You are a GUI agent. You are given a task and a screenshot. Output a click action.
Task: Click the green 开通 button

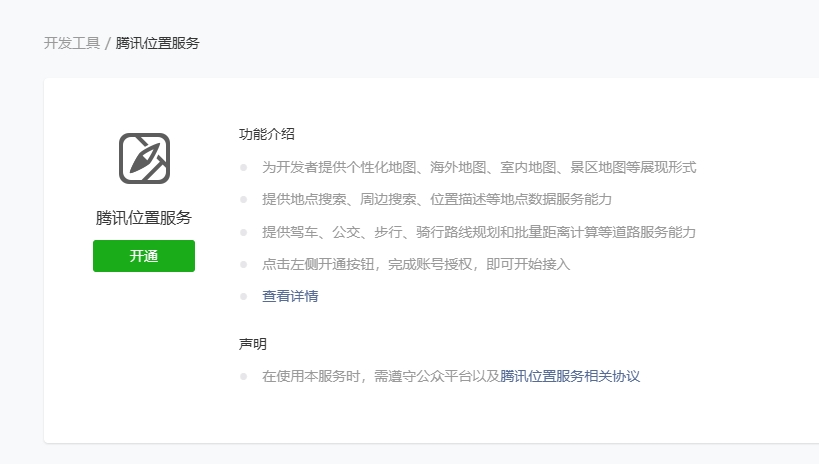click(144, 256)
